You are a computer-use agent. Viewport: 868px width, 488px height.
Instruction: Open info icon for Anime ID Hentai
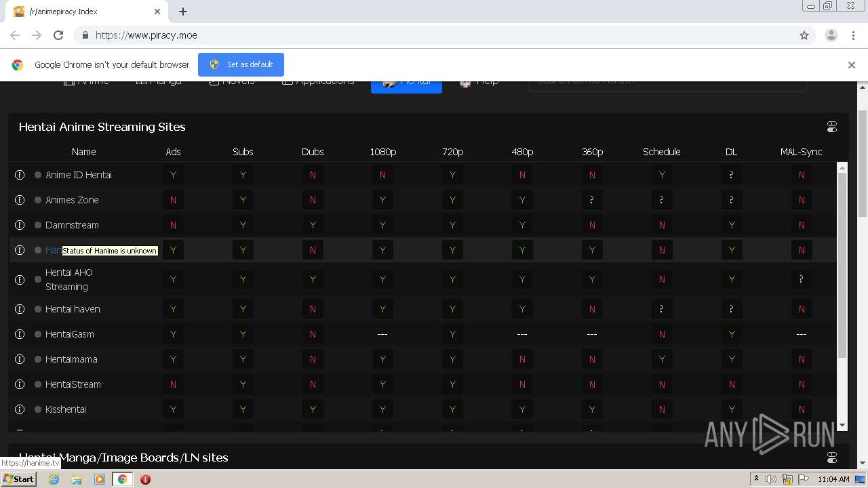click(x=20, y=175)
